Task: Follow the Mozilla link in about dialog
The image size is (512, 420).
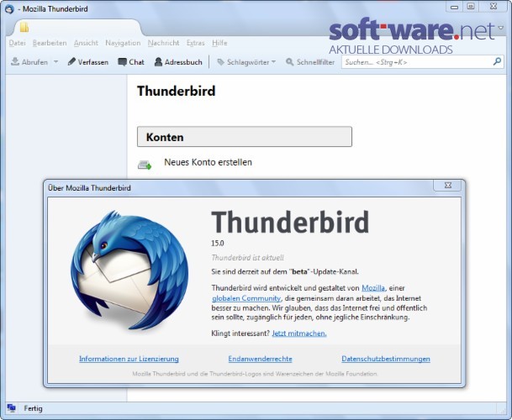Action: coord(373,288)
